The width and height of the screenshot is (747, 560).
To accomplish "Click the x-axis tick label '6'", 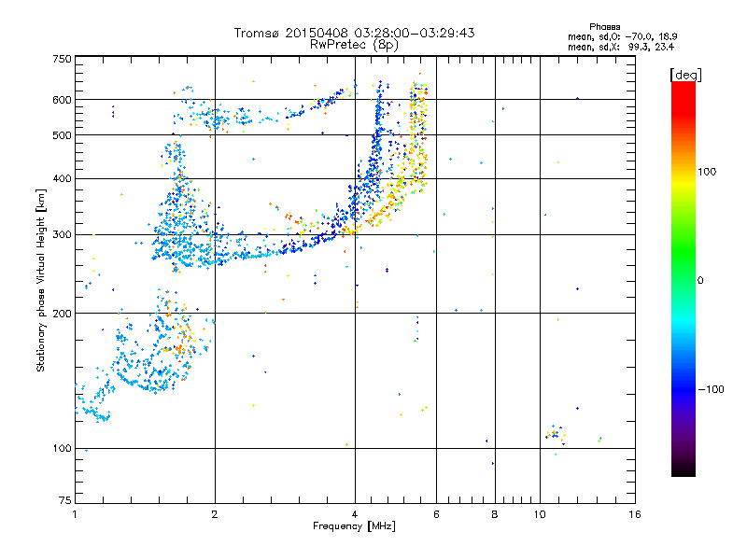I will click(x=436, y=514).
